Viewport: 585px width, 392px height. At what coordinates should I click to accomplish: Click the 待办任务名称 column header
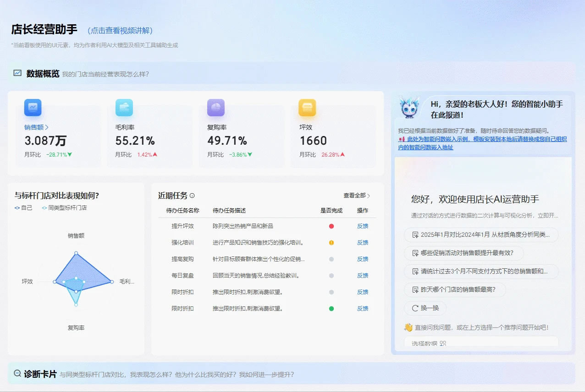pos(182,211)
